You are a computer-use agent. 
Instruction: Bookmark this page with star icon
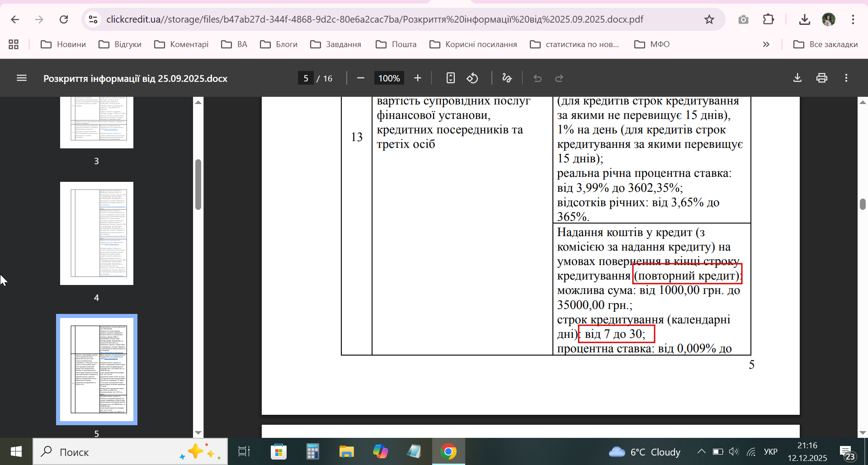point(709,19)
